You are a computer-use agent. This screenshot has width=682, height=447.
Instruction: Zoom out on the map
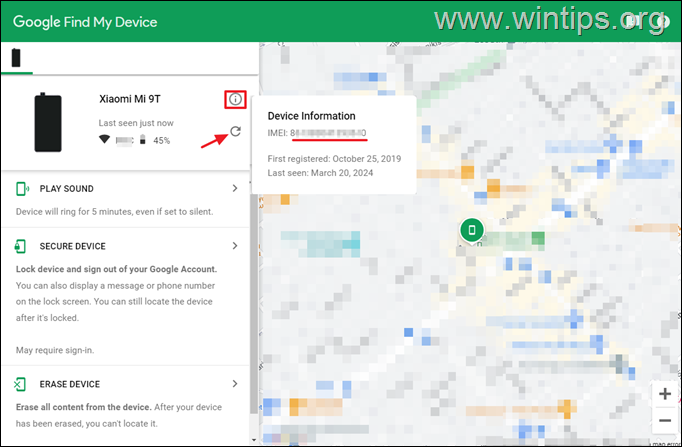(665, 420)
